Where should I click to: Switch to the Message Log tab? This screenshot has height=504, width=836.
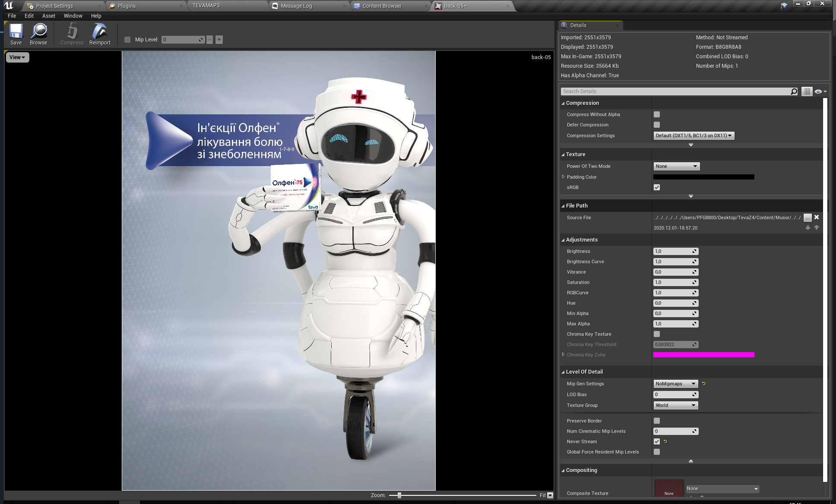(x=310, y=6)
